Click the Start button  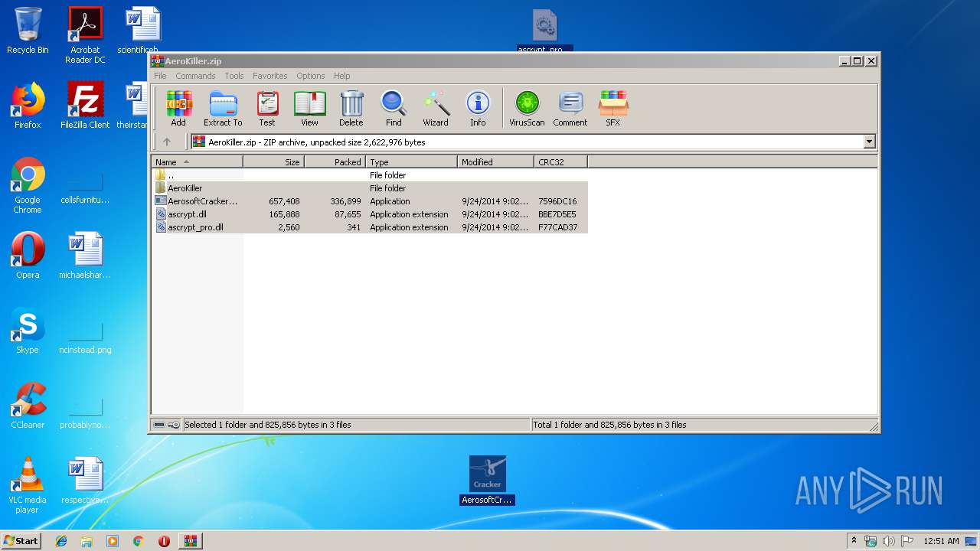pos(21,541)
